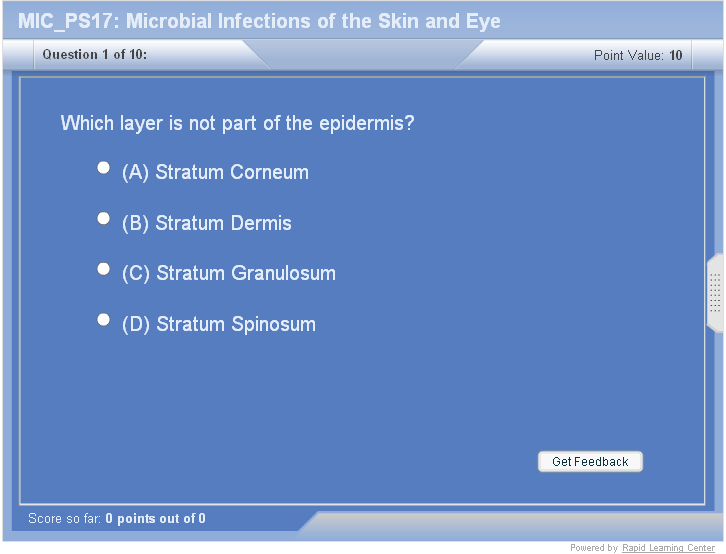The width and height of the screenshot is (726, 554).
Task: Click the bold point value number 10
Action: [x=676, y=55]
